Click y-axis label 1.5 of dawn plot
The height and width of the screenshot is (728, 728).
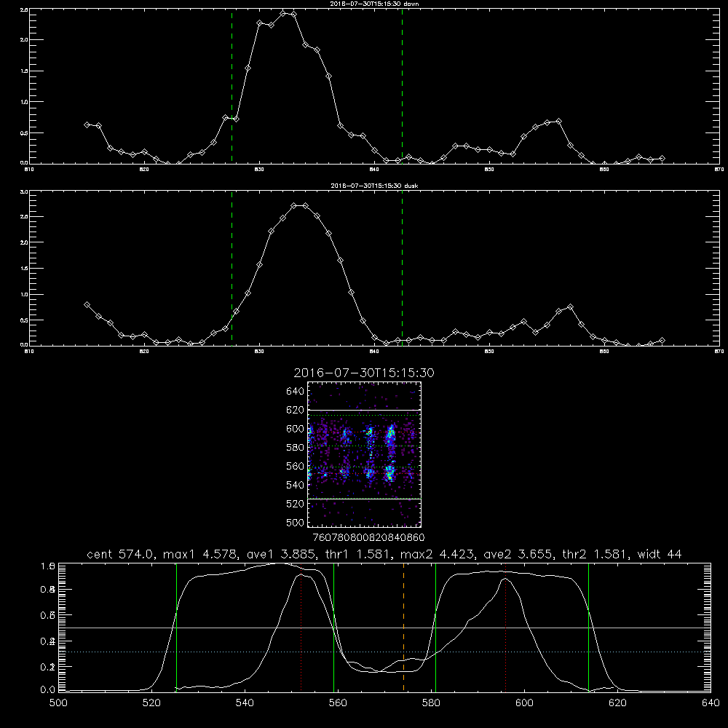(24, 71)
